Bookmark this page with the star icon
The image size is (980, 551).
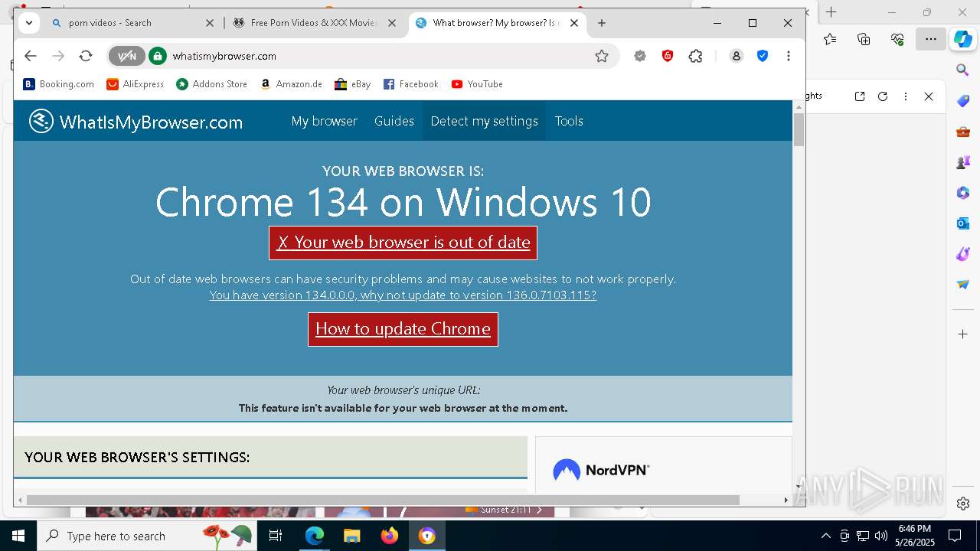tap(602, 56)
